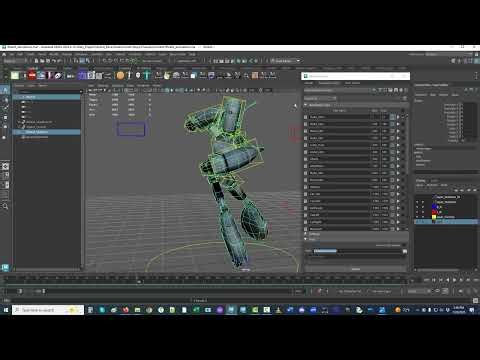Open the status line dropdown above the shelf
The width and height of the screenshot is (480, 360).
click(x=285, y=61)
